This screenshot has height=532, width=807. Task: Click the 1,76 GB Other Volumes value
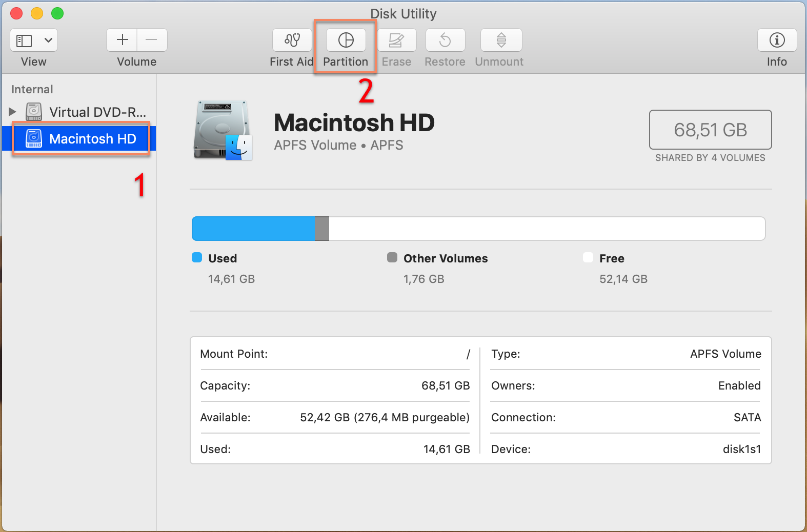(424, 279)
